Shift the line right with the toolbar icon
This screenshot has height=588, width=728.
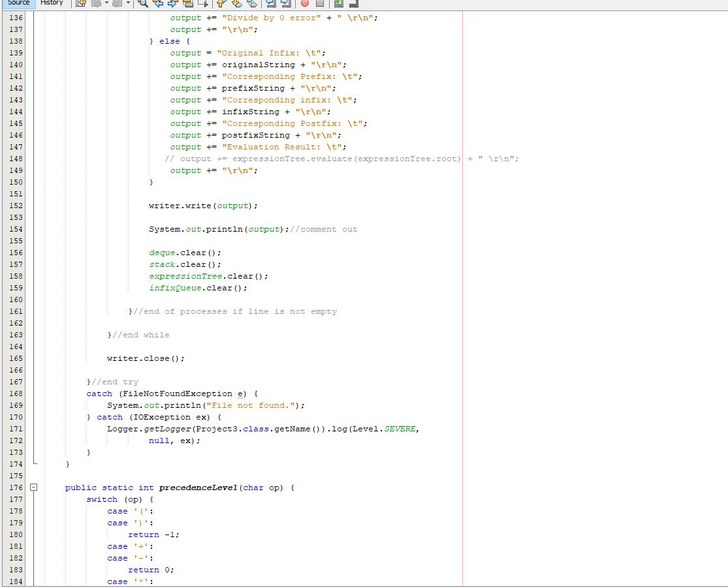pos(286,3)
